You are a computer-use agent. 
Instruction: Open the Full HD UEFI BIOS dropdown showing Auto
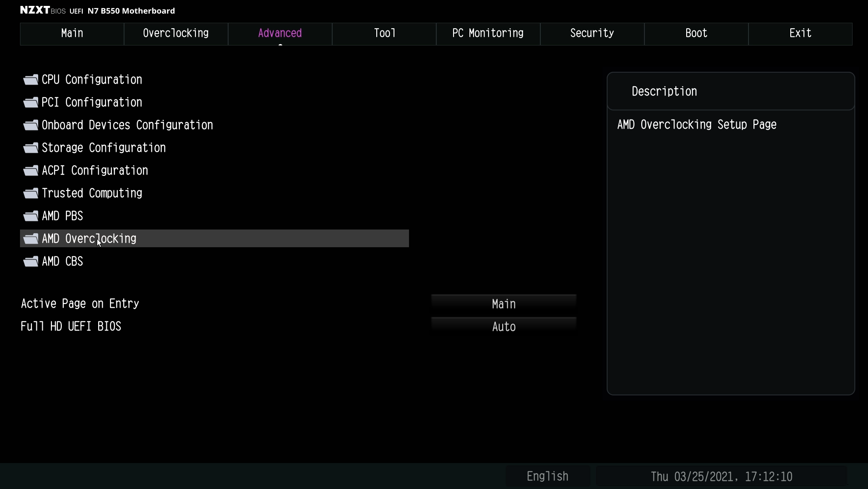tap(504, 327)
